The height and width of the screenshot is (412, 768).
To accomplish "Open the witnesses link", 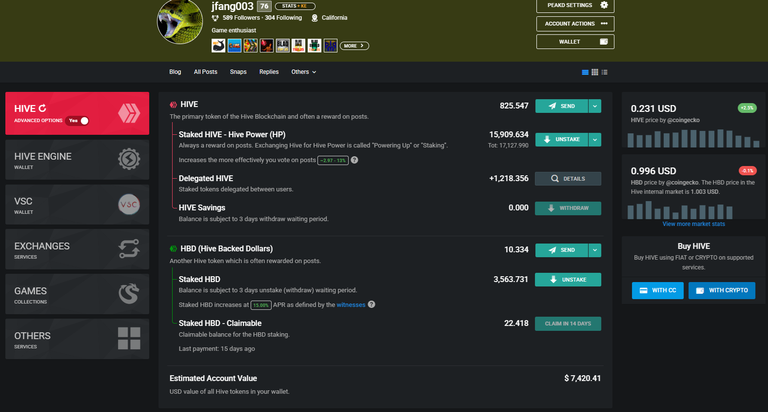I will [x=351, y=305].
